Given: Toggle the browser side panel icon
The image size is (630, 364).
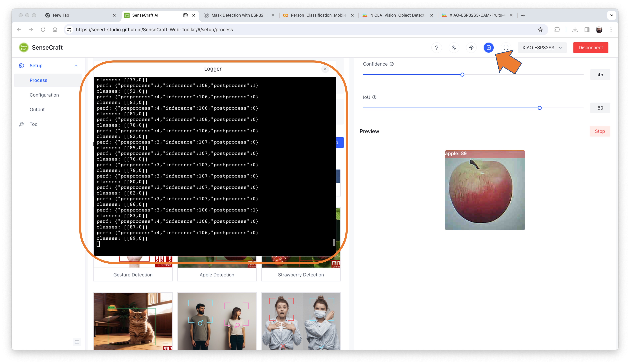Looking at the screenshot, I should point(587,30).
